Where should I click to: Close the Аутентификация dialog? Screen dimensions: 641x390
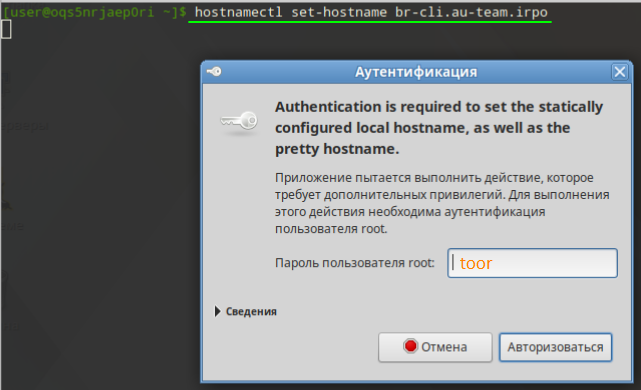click(620, 72)
